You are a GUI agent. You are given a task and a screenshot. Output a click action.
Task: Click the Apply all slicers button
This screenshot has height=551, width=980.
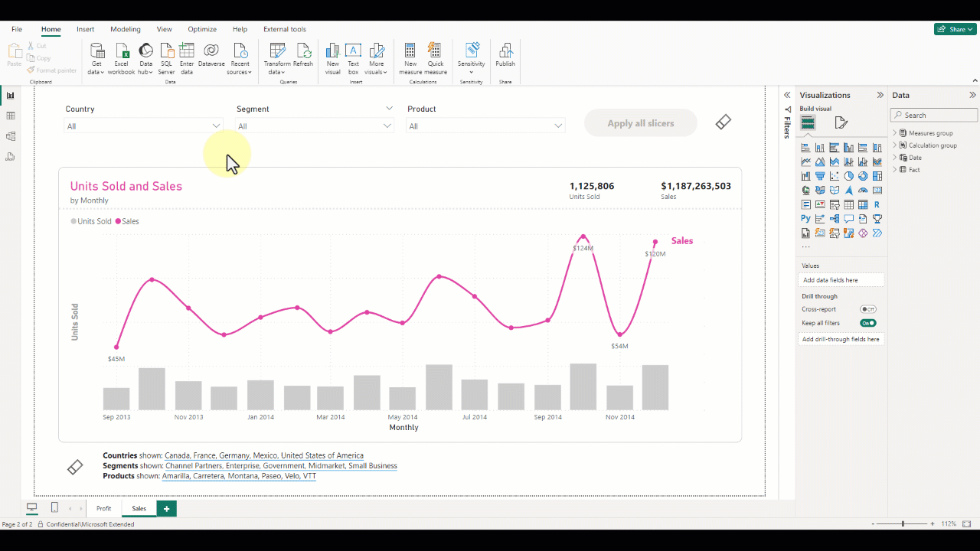coord(640,123)
